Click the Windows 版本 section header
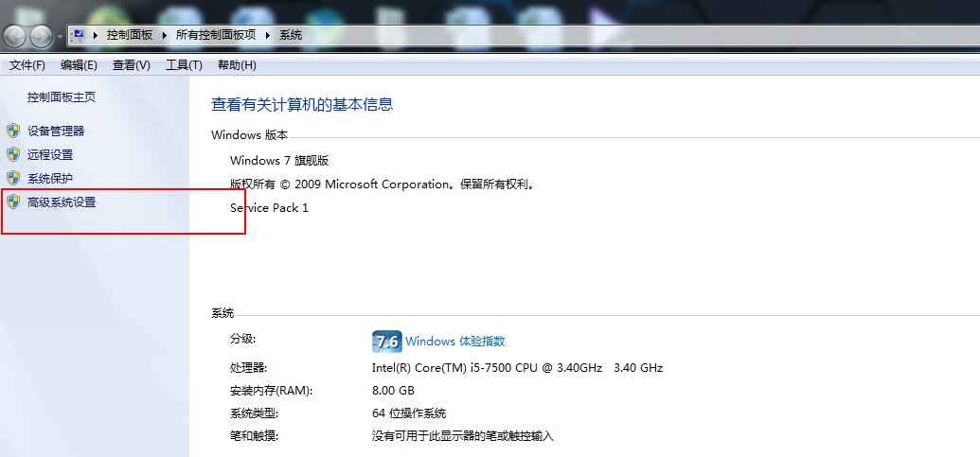Viewport: 980px width, 457px height. (x=250, y=135)
